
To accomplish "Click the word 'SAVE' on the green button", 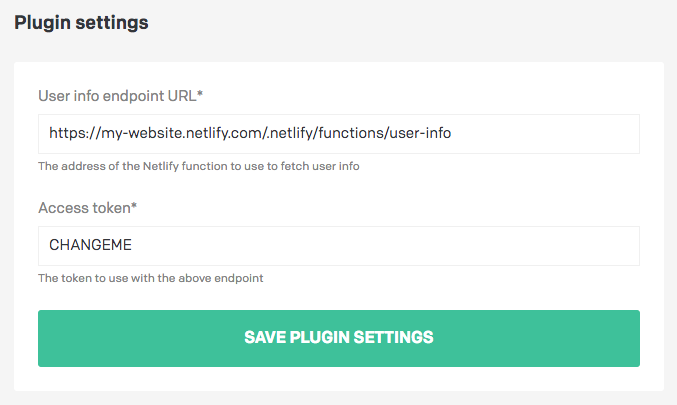I will click(x=265, y=338).
